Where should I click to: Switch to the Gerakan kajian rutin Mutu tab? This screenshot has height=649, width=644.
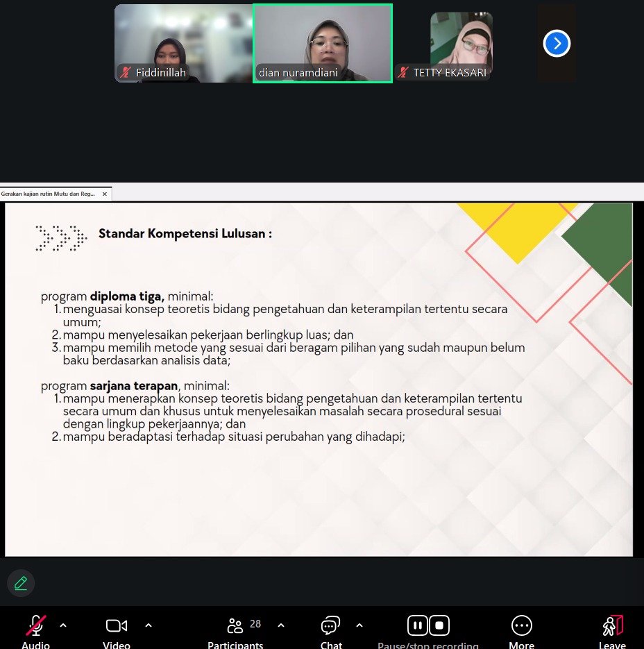49,194
